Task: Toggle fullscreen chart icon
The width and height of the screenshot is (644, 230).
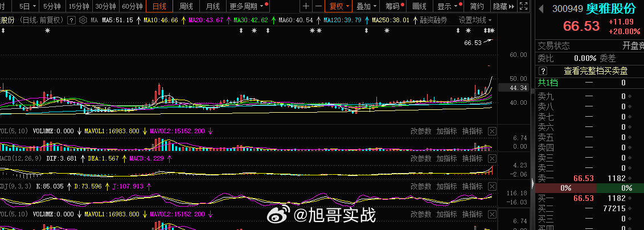Action: pyautogui.click(x=523, y=6)
